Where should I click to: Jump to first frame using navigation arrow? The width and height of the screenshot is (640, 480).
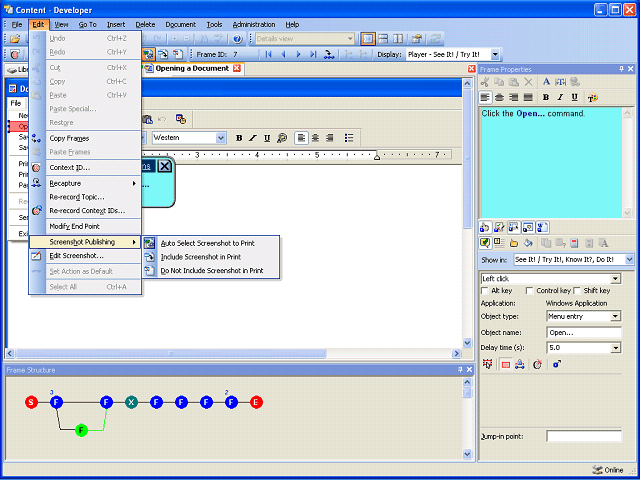268,54
